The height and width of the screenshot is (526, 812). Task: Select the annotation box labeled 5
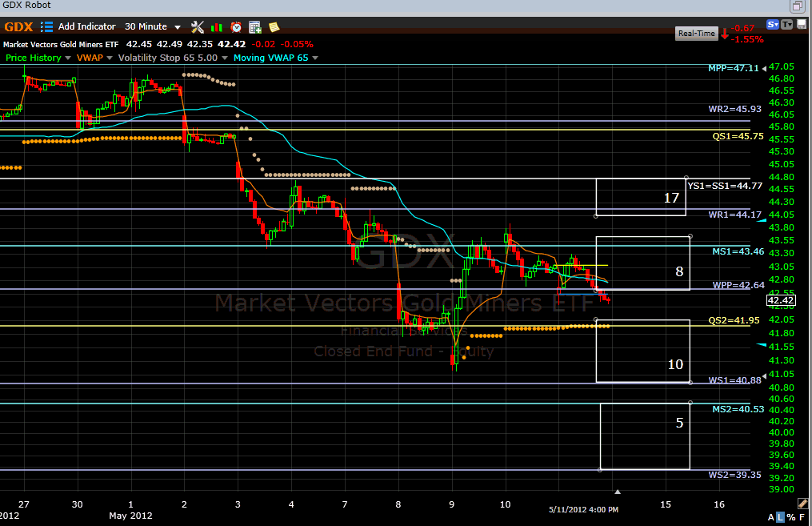pos(645,436)
